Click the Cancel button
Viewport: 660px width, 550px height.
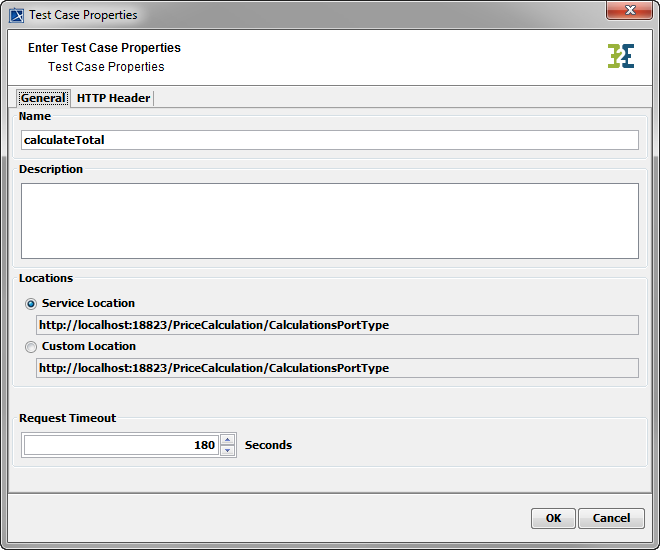(611, 518)
